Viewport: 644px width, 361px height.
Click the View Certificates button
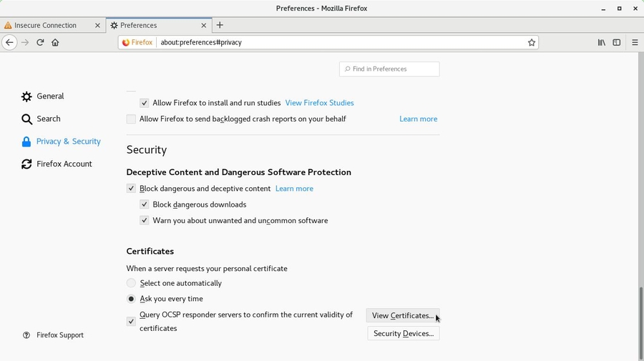[402, 315]
